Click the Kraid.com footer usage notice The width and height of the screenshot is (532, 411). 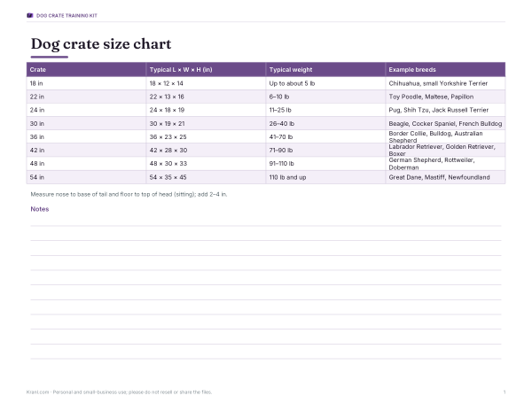point(119,392)
